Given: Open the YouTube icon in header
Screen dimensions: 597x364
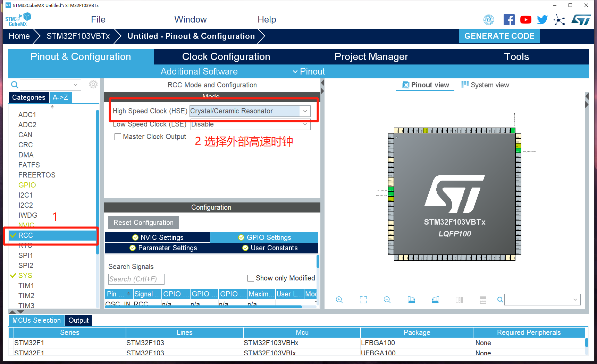Looking at the screenshot, I should point(525,20).
